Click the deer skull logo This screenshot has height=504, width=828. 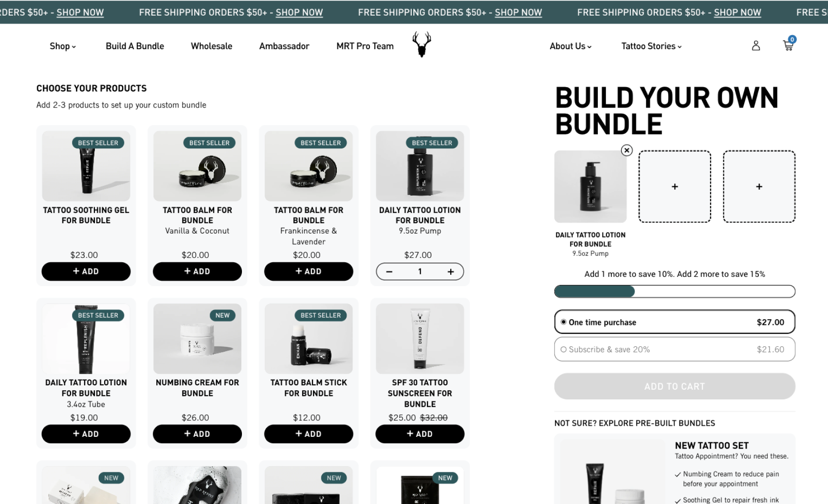click(x=422, y=44)
